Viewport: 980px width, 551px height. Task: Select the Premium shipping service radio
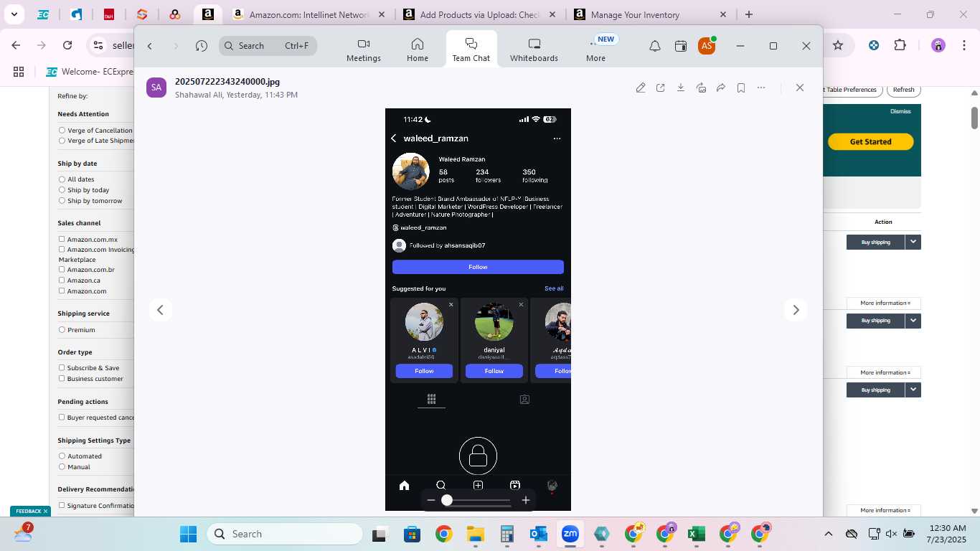(x=62, y=330)
